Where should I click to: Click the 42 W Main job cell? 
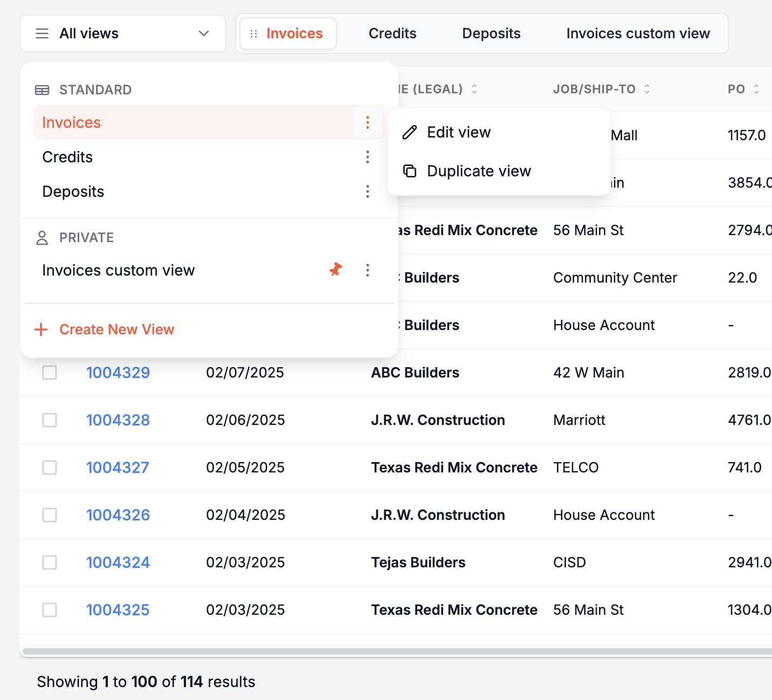coord(589,373)
